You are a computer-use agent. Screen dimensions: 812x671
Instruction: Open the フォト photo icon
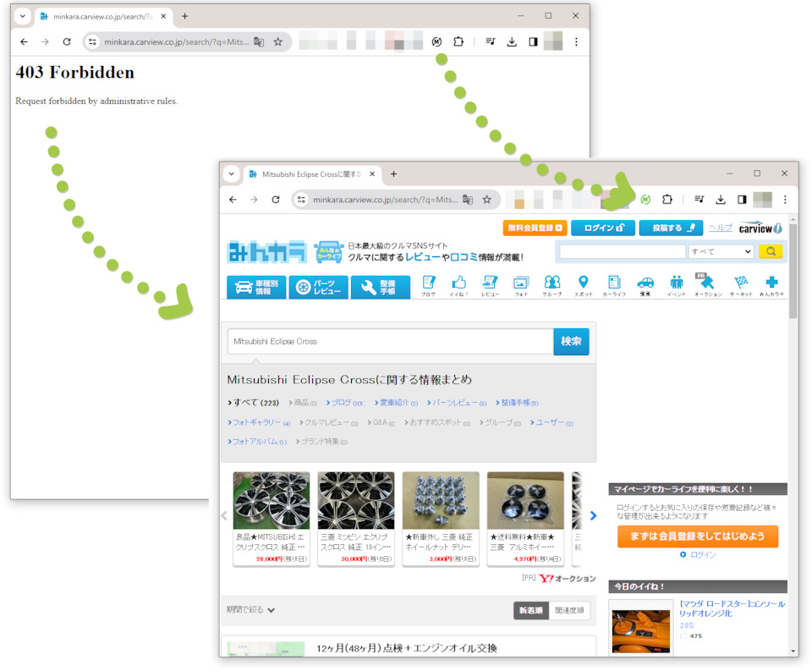click(x=521, y=285)
